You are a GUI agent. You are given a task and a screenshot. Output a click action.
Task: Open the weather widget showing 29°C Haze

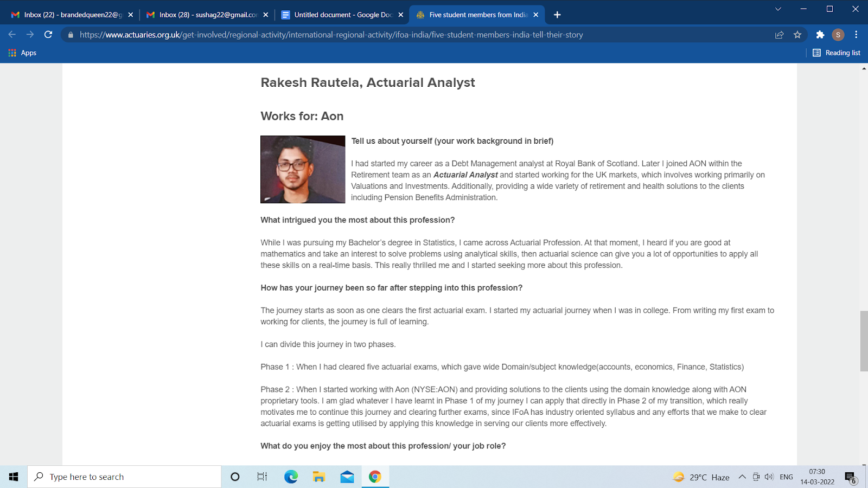(701, 477)
